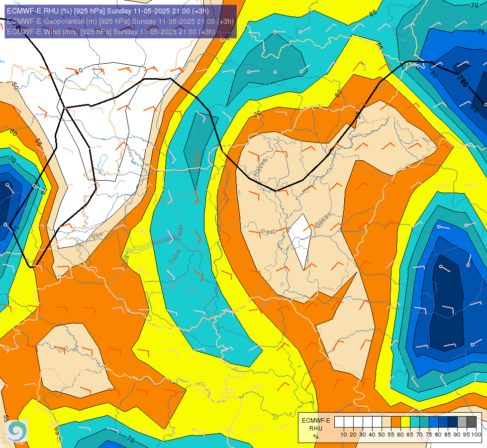Click the 780 geopotential contour label
The image size is (487, 448).
[x=463, y=81]
